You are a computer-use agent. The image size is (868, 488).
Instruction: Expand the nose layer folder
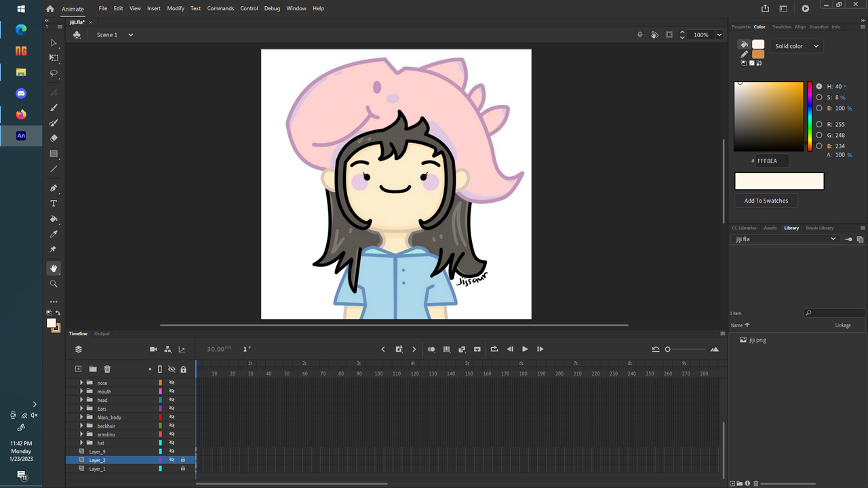click(x=81, y=383)
